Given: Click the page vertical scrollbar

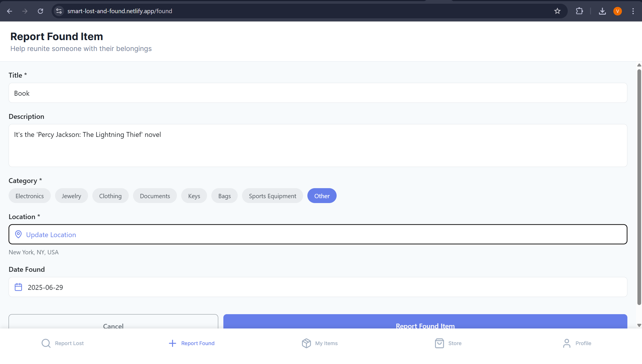Looking at the screenshot, I should coord(639,186).
